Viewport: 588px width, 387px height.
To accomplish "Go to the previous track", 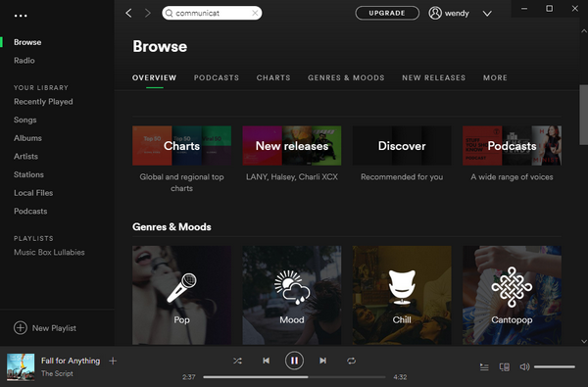I will [266, 361].
